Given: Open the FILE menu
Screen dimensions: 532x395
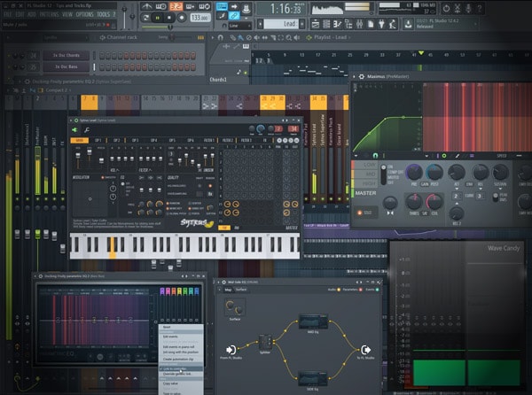Looking at the screenshot, I should (8, 15).
